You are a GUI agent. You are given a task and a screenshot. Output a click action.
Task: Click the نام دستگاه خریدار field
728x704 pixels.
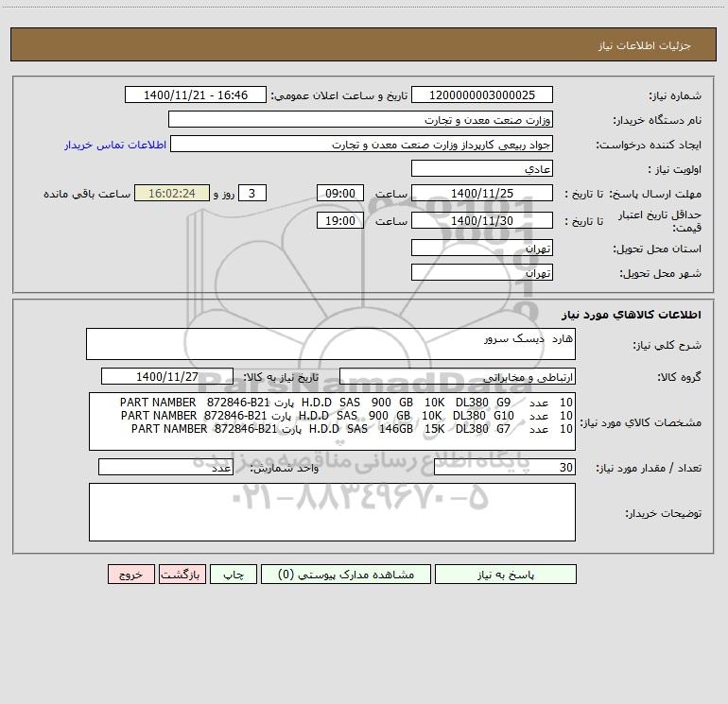coord(360,119)
